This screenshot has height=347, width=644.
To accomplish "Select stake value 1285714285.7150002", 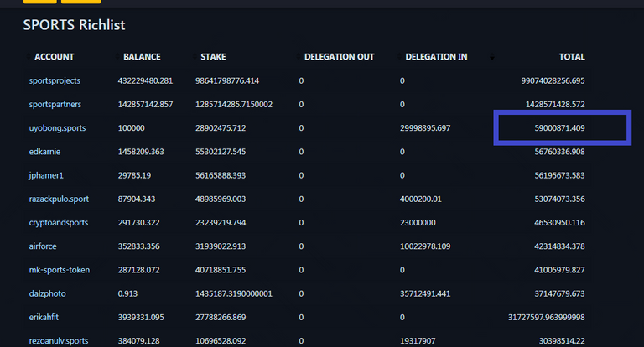I will pos(234,104).
